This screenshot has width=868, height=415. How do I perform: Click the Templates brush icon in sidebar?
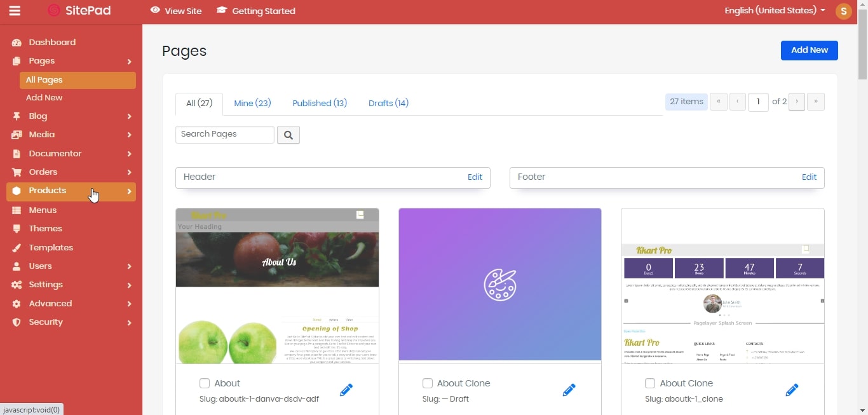click(17, 248)
